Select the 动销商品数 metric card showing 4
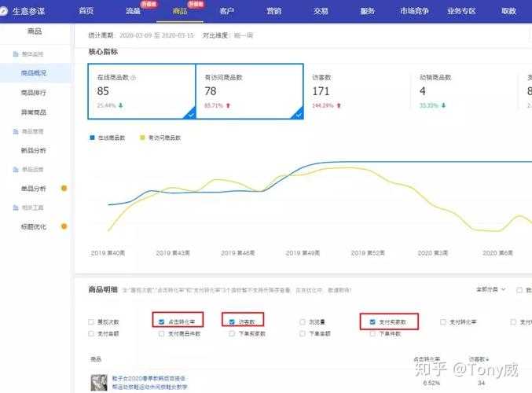 (464, 91)
